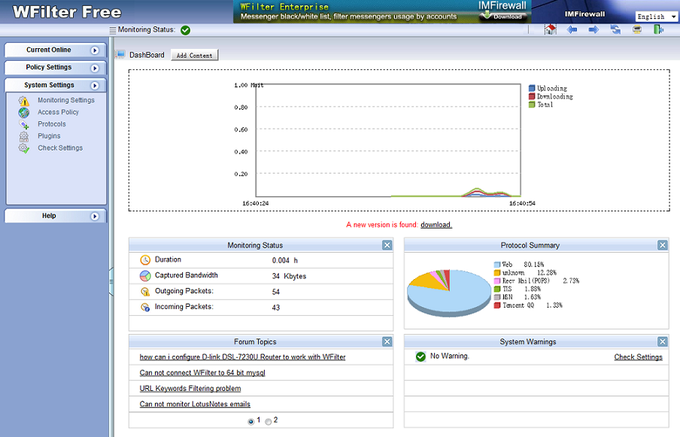Click the green logout icon

(x=658, y=29)
